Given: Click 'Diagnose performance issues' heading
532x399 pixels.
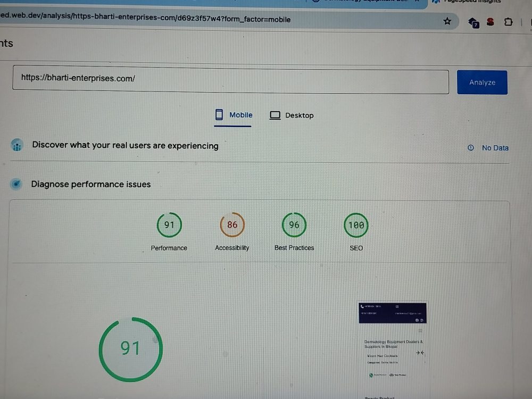Looking at the screenshot, I should (91, 184).
